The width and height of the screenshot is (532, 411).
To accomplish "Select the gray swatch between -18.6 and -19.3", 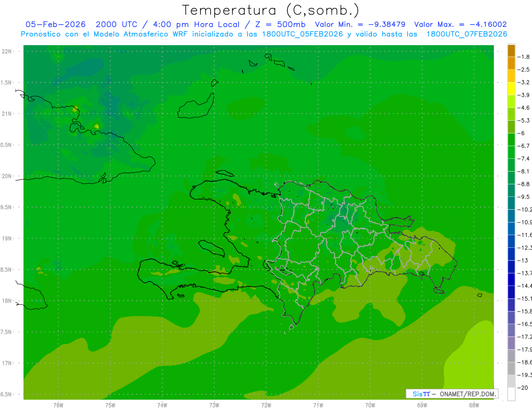I will (511, 368).
